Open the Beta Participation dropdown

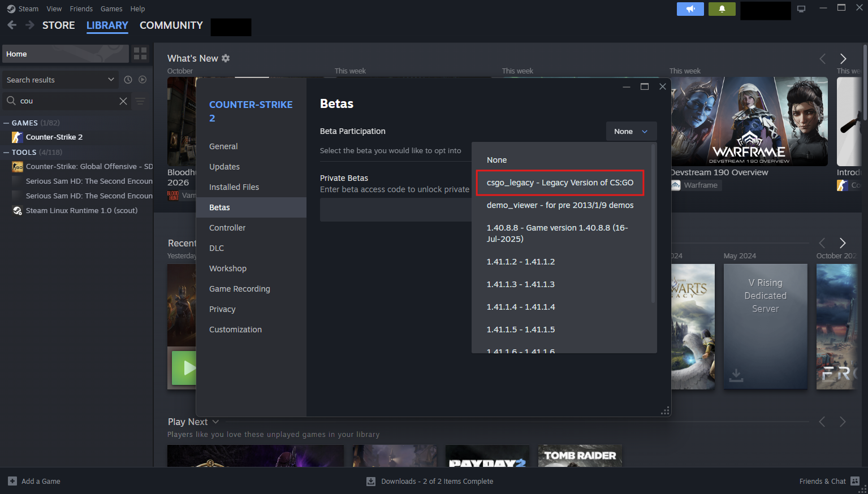632,131
